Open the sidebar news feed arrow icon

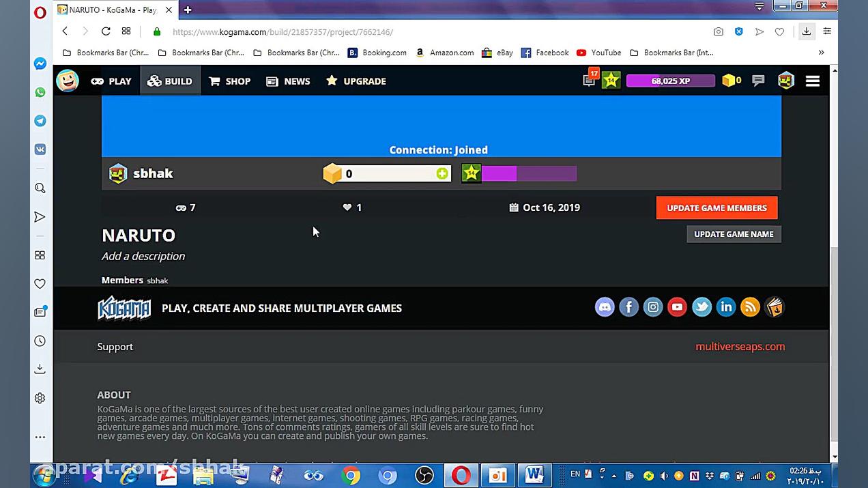(40, 217)
